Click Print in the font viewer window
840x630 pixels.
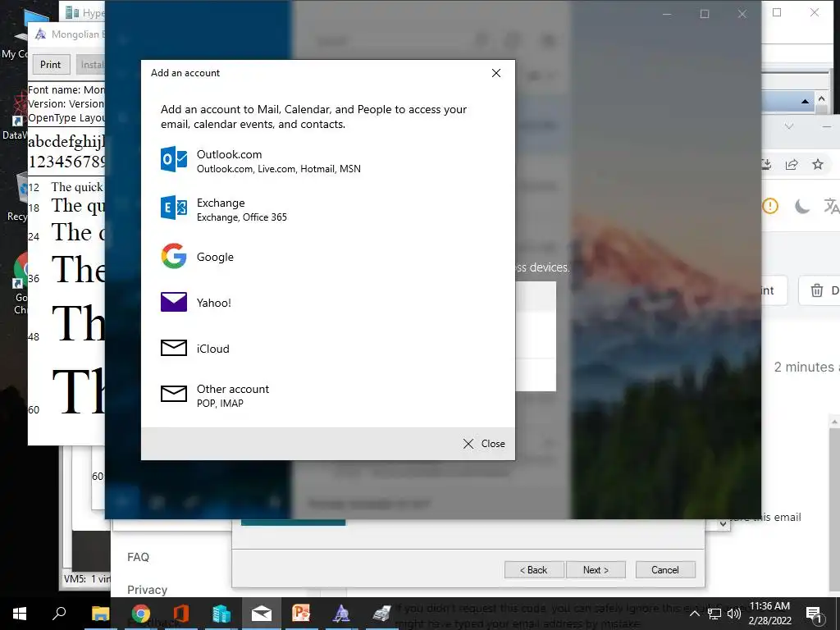click(x=50, y=64)
